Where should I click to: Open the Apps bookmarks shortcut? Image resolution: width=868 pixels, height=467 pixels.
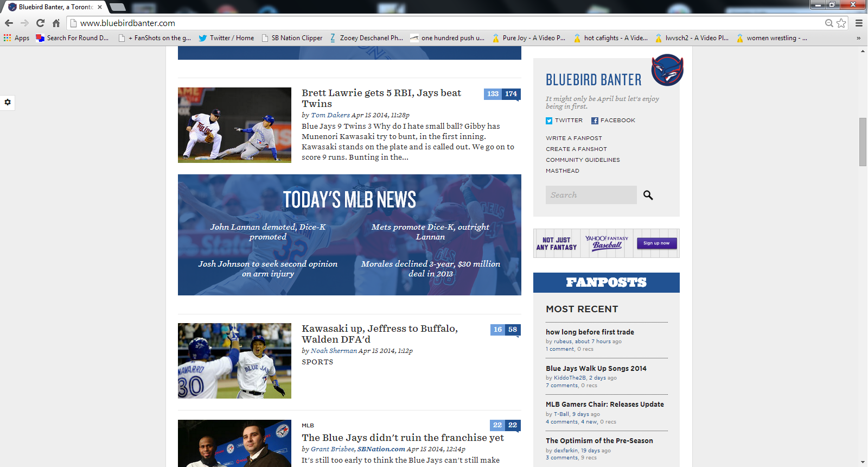tap(16, 38)
